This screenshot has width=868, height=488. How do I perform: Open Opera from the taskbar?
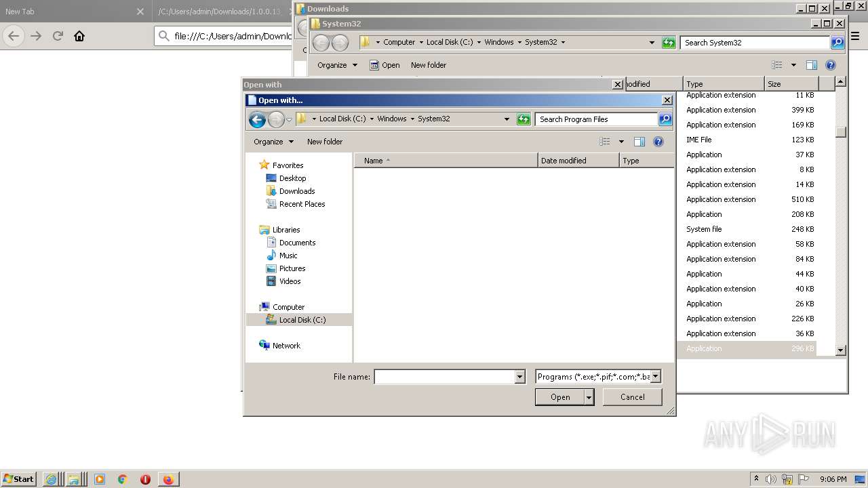[x=145, y=479]
